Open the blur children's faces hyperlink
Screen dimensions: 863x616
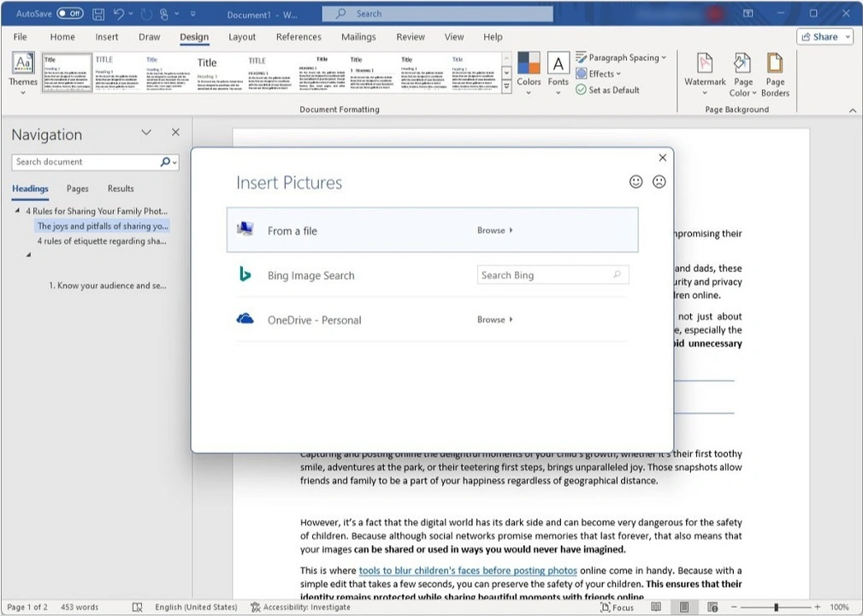tap(468, 571)
